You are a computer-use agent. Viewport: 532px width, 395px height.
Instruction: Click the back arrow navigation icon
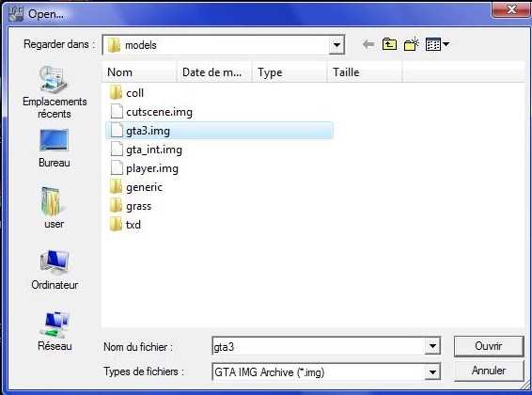coord(368,44)
